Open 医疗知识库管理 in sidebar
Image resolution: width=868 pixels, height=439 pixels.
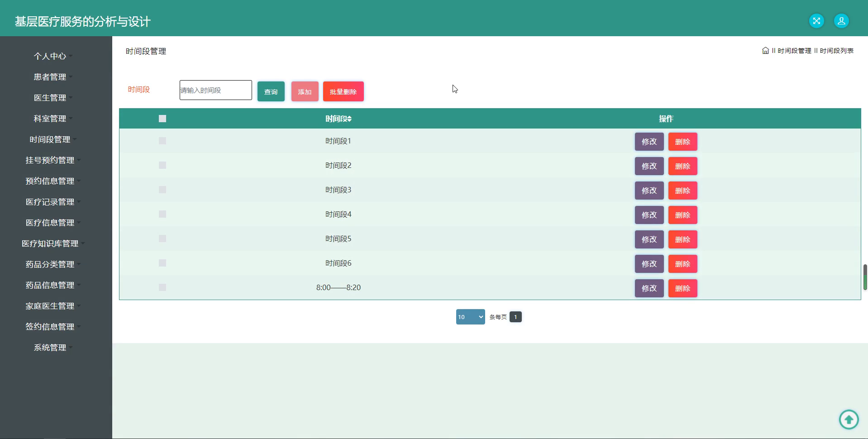click(53, 243)
